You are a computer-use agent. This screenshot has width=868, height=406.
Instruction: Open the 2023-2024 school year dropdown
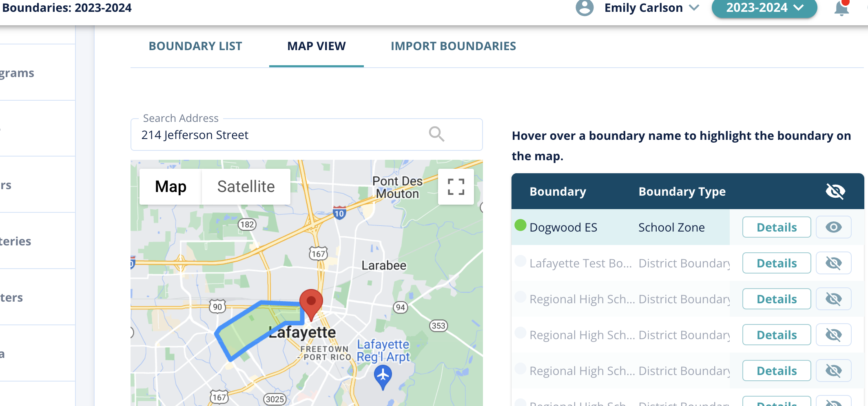[x=764, y=8]
